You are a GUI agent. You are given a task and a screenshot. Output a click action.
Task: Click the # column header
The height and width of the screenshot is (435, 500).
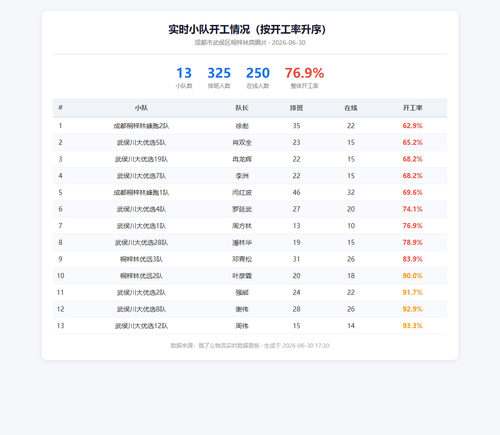[60, 107]
